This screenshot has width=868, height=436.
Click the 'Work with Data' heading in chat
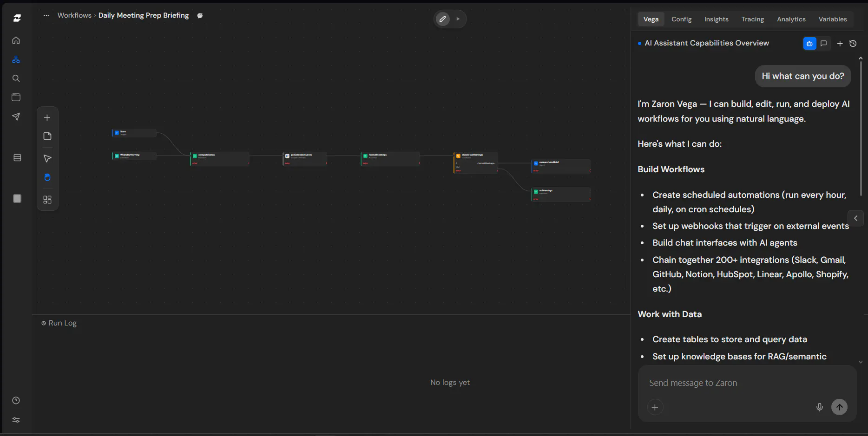pyautogui.click(x=670, y=314)
